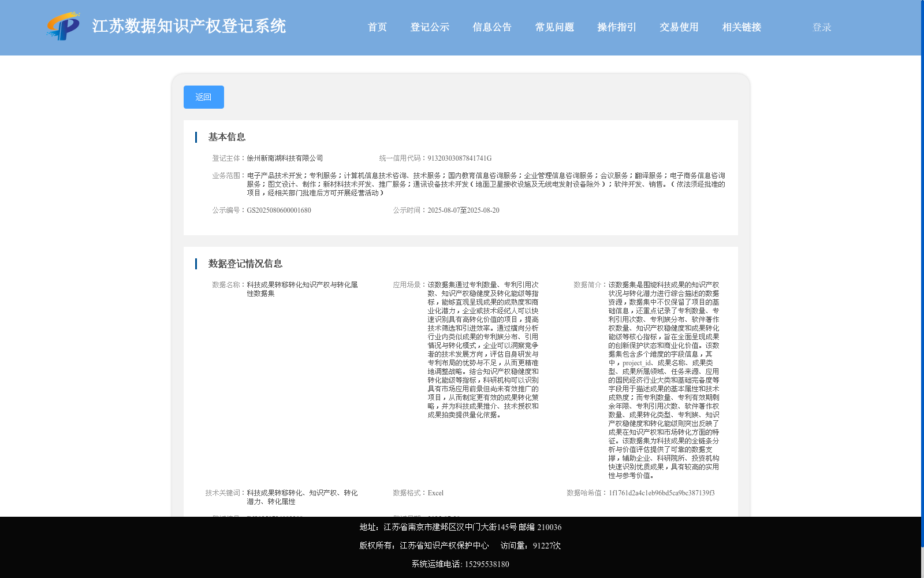Screen dimensions: 924x578
Task: Select the 技术关键词 value text
Action: (302, 497)
